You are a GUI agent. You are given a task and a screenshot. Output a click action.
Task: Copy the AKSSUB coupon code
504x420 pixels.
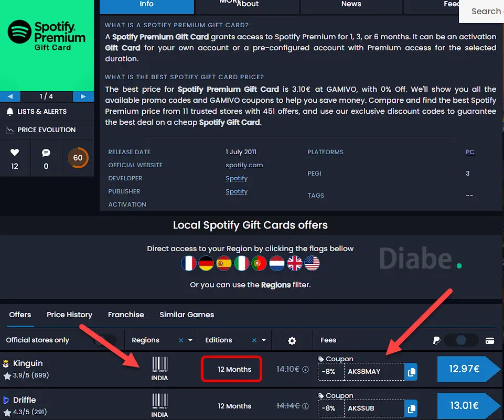click(411, 408)
